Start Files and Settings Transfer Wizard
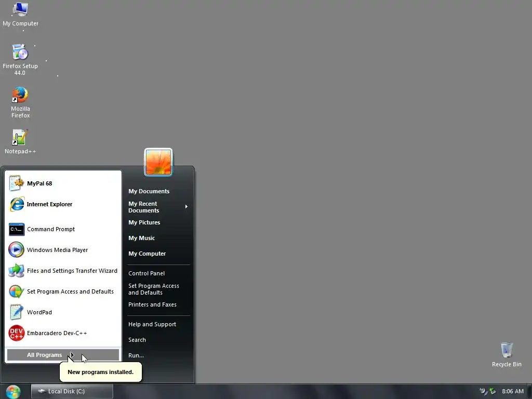Screen dimensions: 532x399 pyautogui.click(x=63, y=271)
